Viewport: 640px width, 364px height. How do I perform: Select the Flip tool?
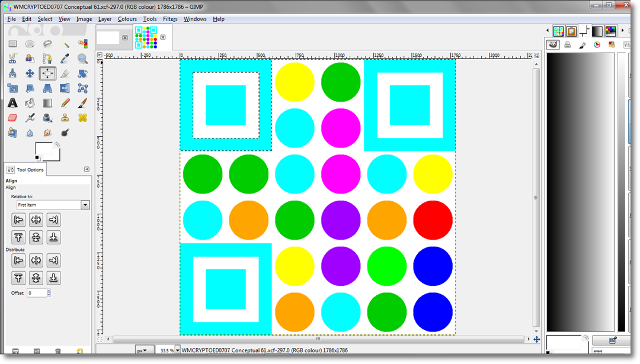point(65,88)
